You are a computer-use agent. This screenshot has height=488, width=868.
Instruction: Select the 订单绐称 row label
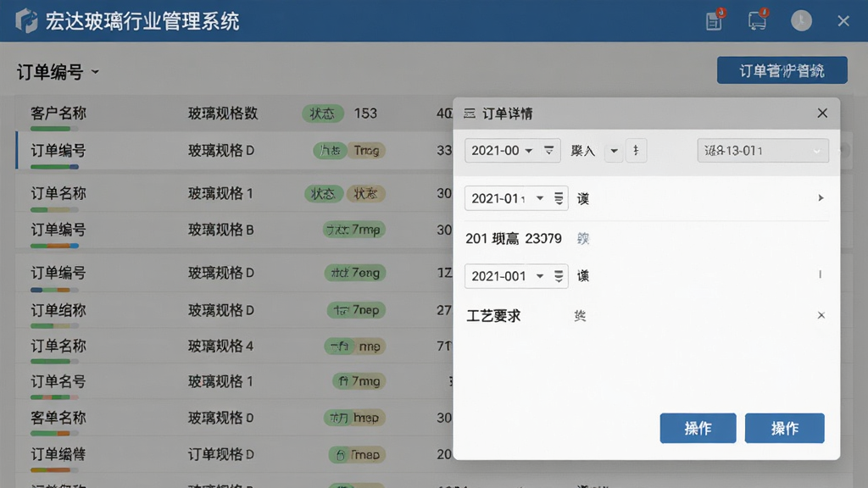(58, 310)
